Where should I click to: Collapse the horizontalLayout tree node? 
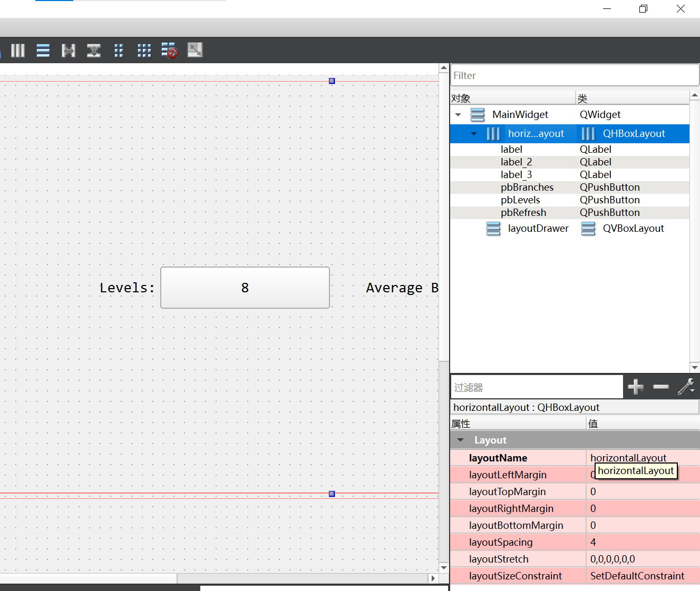pos(474,134)
